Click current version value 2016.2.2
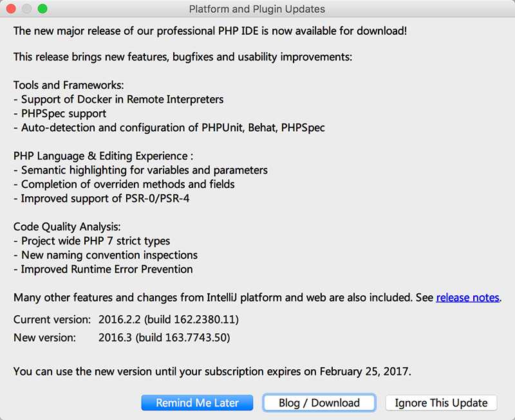This screenshot has width=515, height=420. [x=169, y=320]
